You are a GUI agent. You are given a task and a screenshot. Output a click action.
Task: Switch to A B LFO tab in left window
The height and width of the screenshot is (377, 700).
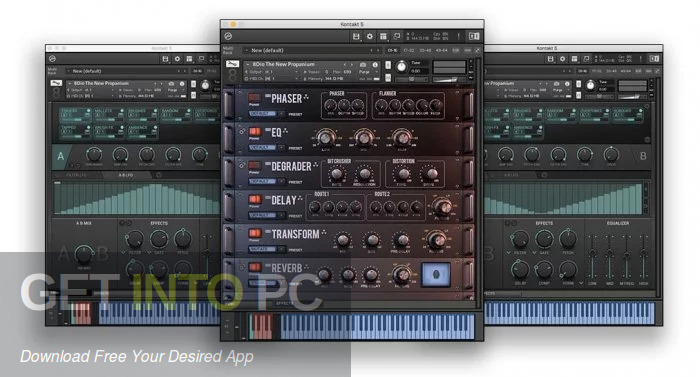click(126, 175)
